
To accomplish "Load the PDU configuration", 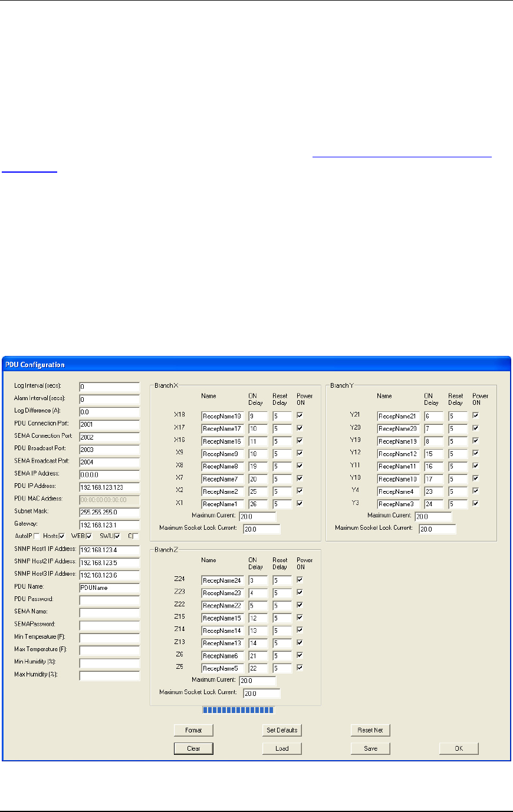I will pyautogui.click(x=282, y=748).
